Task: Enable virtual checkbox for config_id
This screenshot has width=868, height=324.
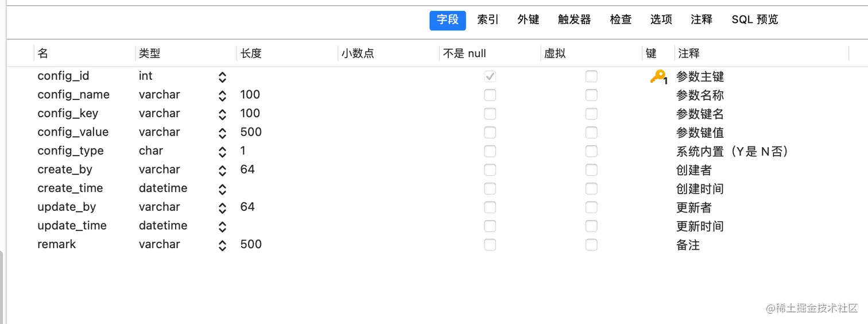Action: [x=591, y=76]
